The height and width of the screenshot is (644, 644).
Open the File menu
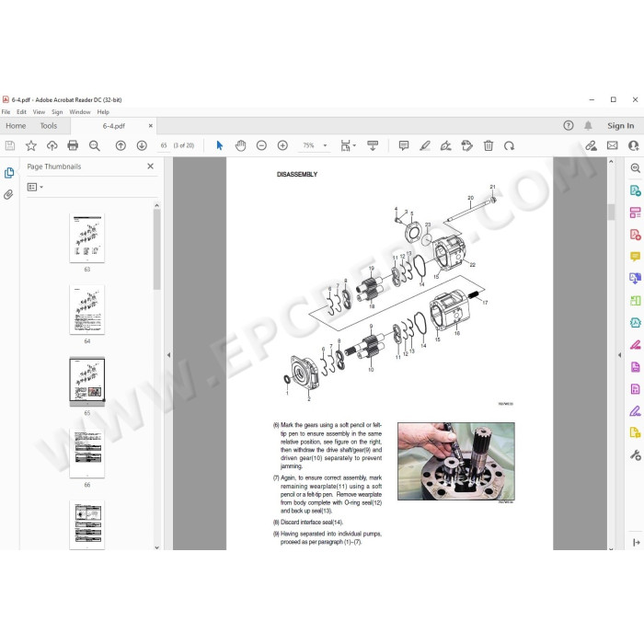pos(6,111)
